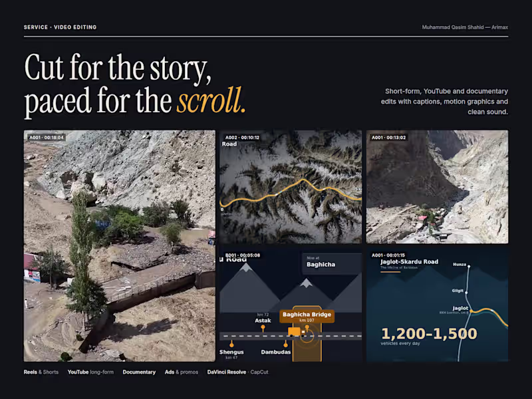Click the 'vehicles every day' caption

(x=400, y=343)
